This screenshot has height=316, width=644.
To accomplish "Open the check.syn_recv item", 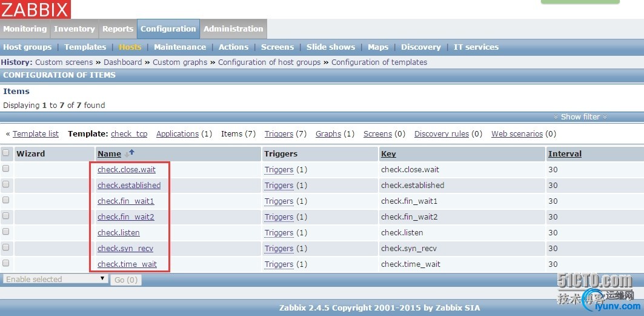I will point(125,248).
